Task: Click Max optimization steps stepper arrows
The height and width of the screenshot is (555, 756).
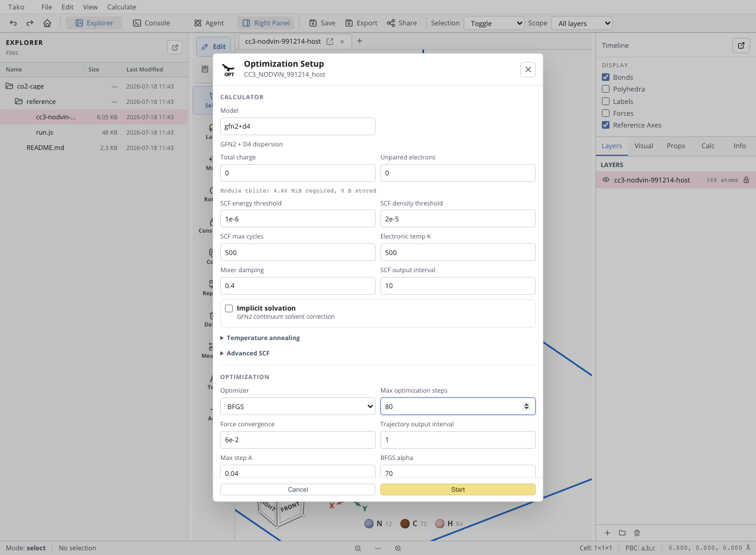Action: [526, 406]
